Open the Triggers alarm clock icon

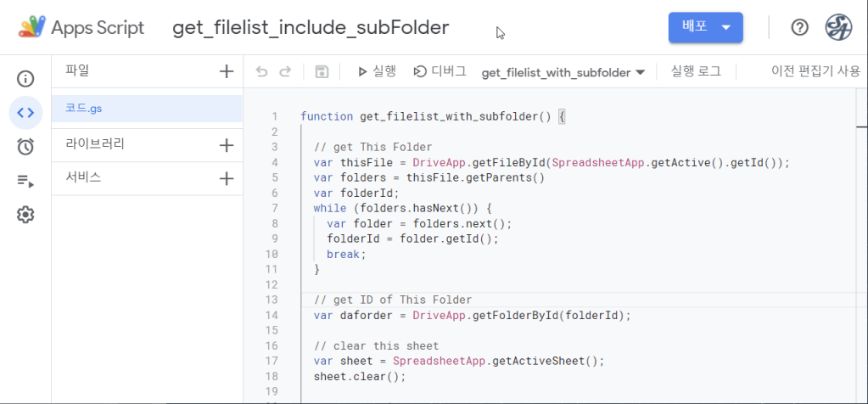25,147
